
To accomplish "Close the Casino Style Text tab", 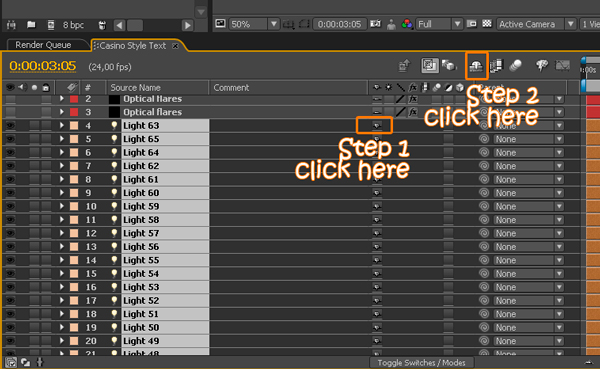I will (175, 46).
